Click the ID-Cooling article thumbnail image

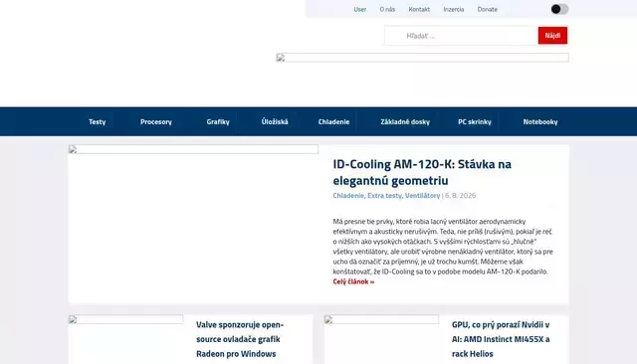point(193,149)
